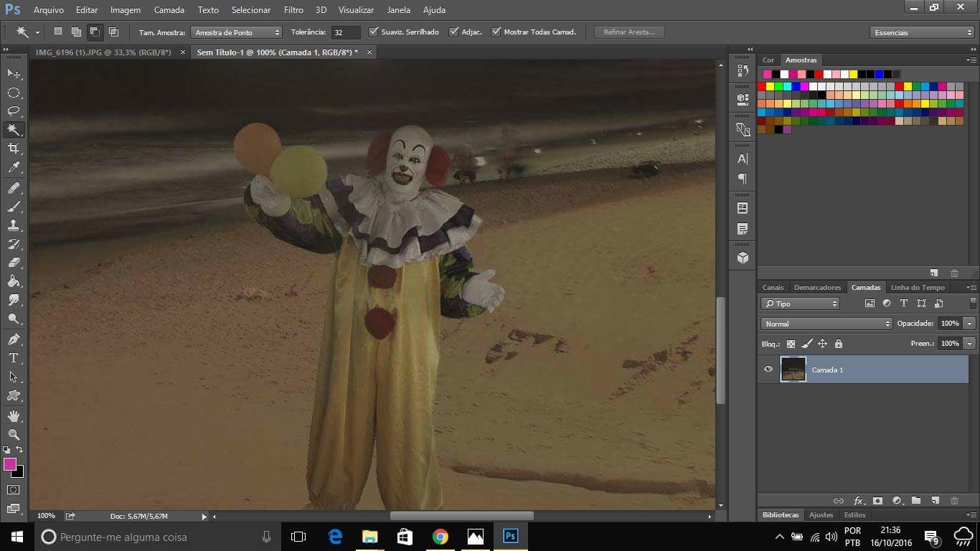Open Google Chrome from the taskbar
This screenshot has width=980, height=551.
coord(440,537)
